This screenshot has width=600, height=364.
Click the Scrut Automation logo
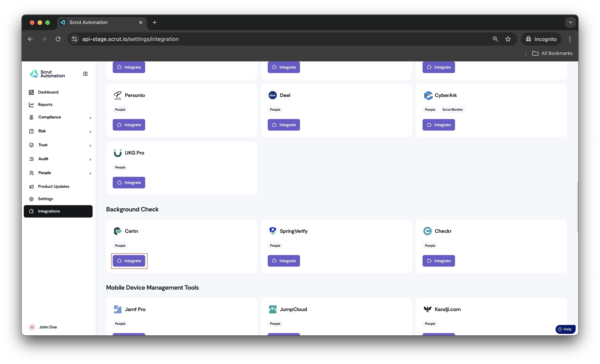[47, 74]
